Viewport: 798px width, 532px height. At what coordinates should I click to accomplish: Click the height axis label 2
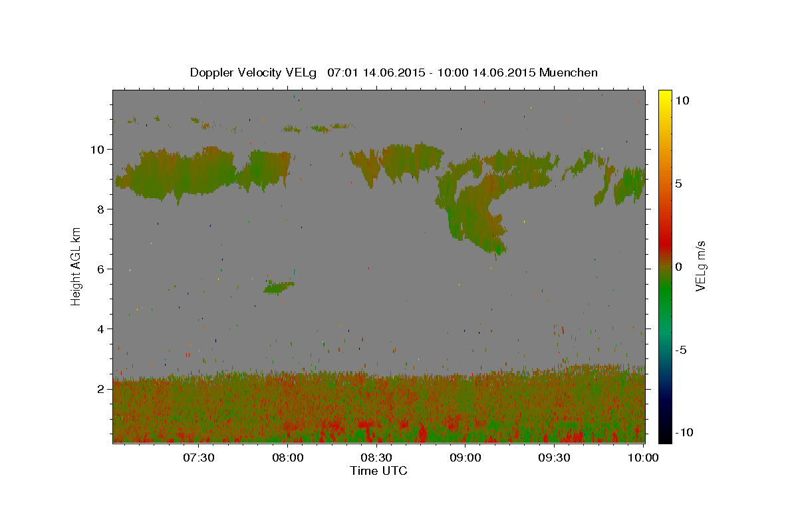pos(101,388)
